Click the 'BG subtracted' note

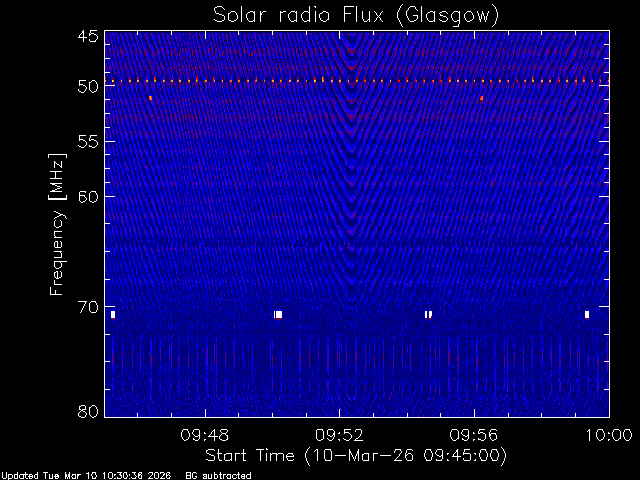[x=218, y=476]
